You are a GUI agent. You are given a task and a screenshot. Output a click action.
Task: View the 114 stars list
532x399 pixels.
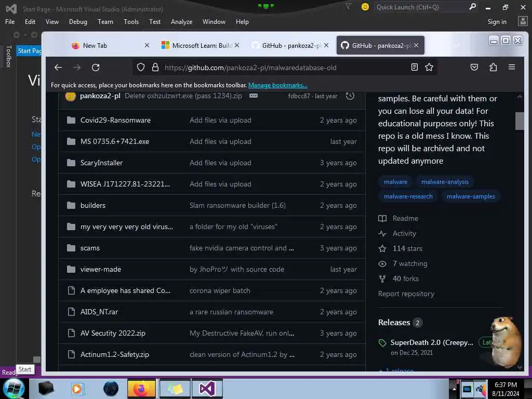pyautogui.click(x=407, y=248)
